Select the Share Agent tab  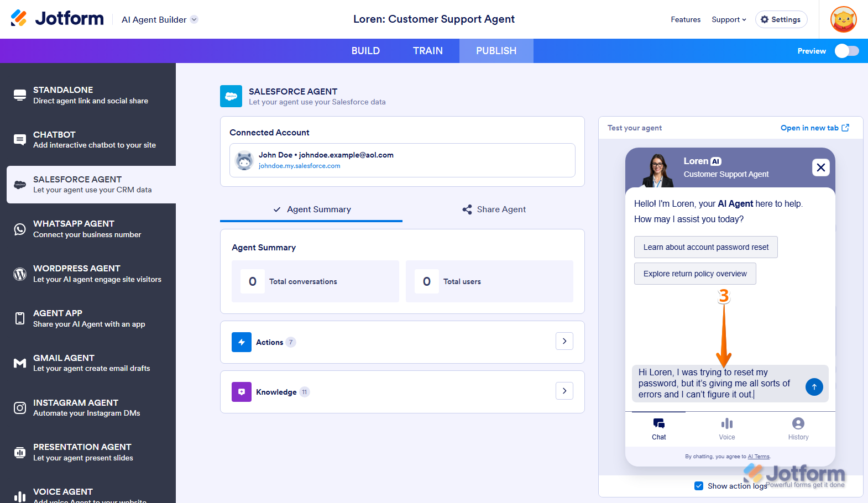[494, 209]
